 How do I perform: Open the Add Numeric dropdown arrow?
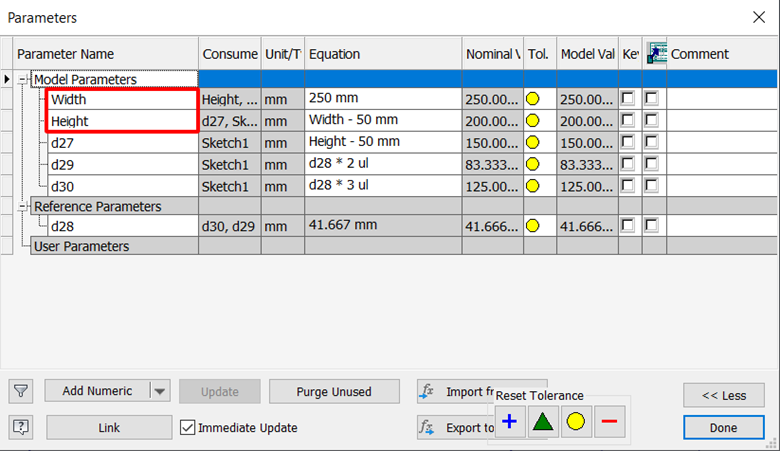(x=160, y=391)
